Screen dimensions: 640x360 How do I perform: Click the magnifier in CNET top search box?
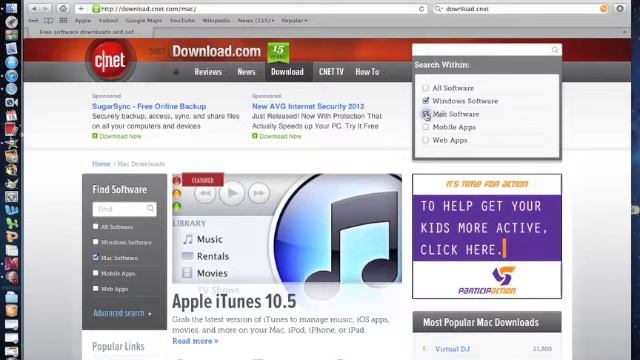click(555, 50)
